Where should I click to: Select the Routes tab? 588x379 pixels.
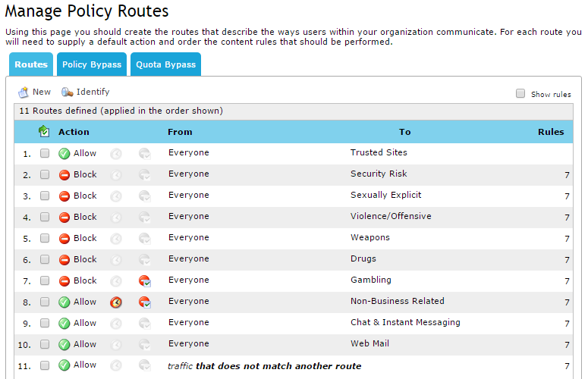pyautogui.click(x=31, y=64)
